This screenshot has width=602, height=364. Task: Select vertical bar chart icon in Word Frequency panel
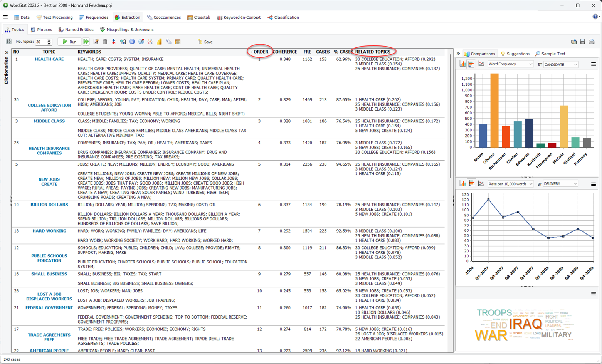(462, 64)
